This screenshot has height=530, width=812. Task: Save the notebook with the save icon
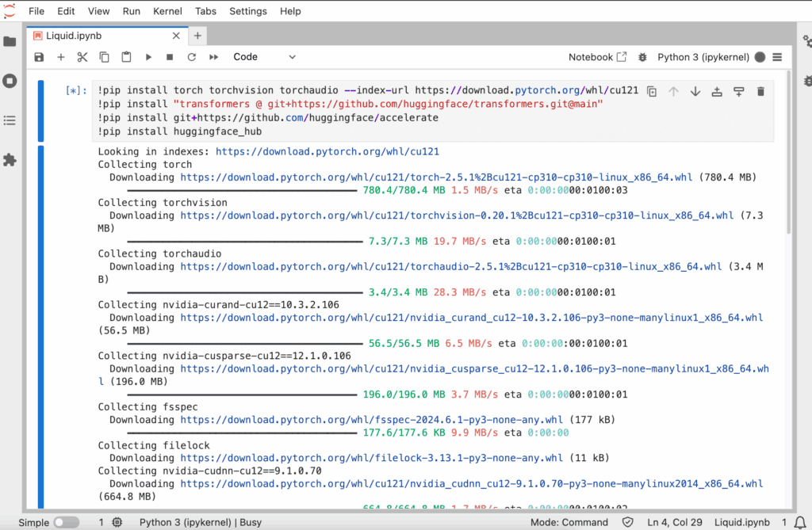coord(40,57)
